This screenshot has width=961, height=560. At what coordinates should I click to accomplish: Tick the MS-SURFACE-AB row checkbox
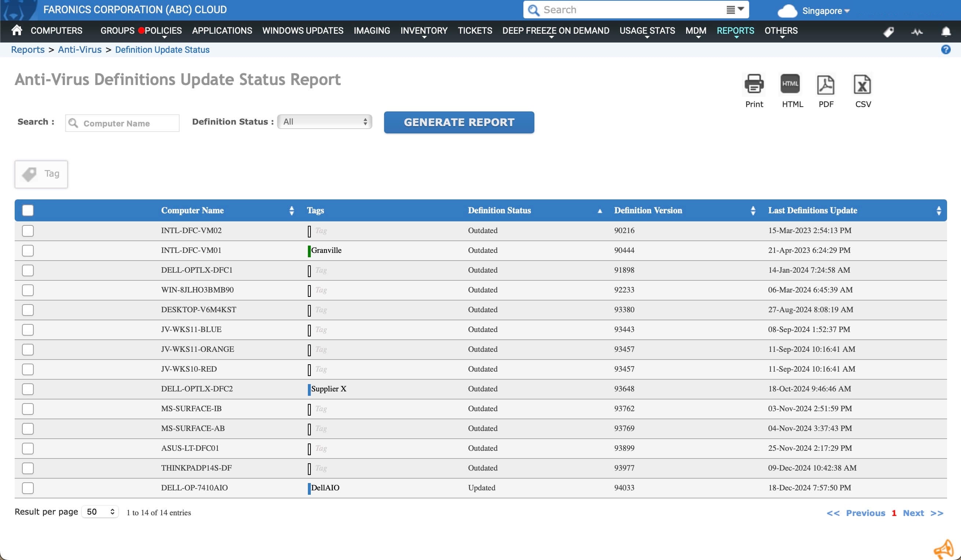tap(28, 428)
